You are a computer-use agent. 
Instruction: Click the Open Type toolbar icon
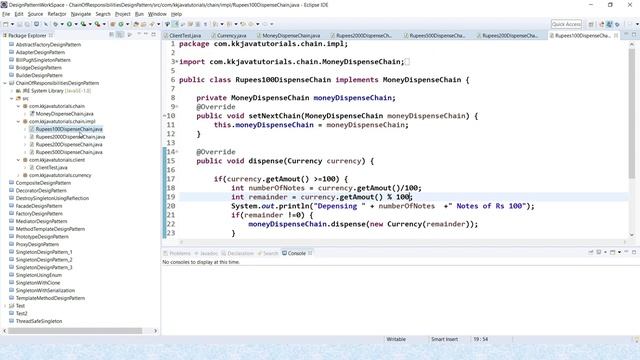point(136,24)
